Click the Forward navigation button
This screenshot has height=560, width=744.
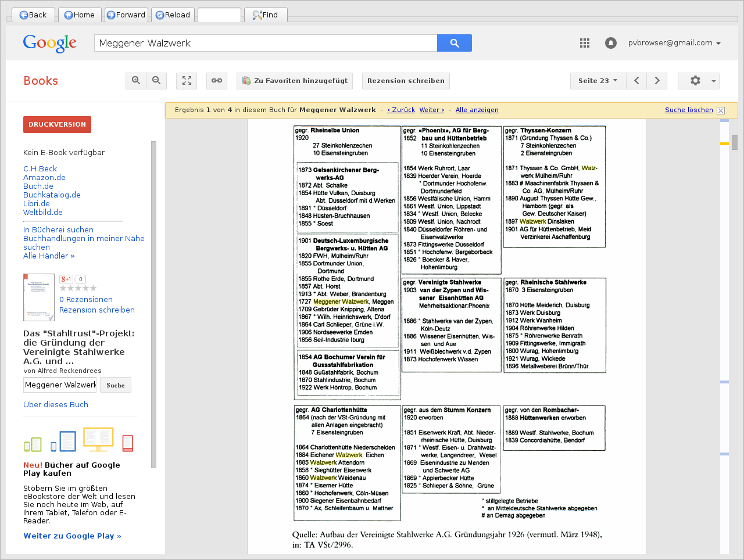click(x=126, y=15)
